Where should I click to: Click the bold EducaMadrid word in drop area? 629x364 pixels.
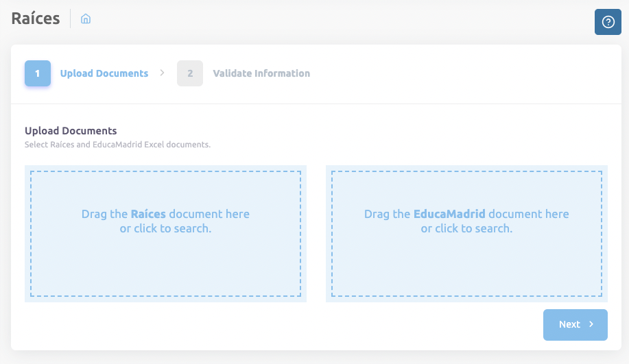pos(449,214)
